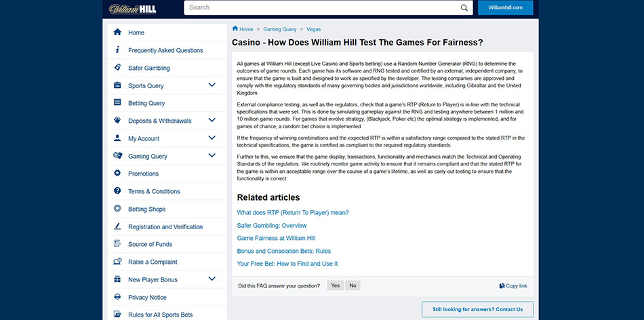The height and width of the screenshot is (320, 644).
Task: Click the Safer Gambling sidebar icon
Action: click(117, 67)
